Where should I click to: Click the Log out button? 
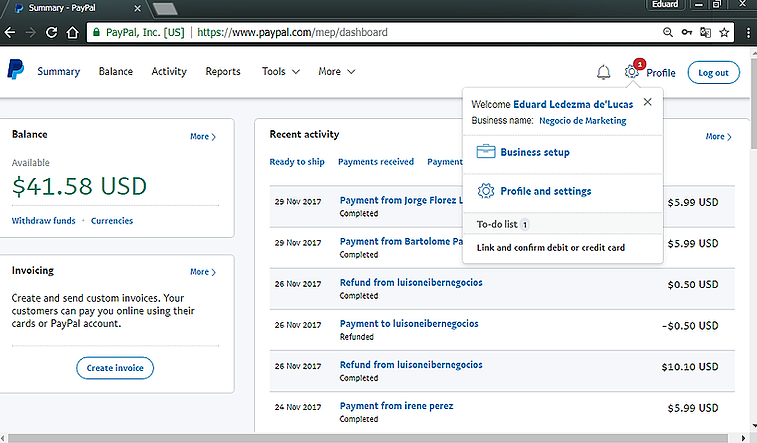713,72
